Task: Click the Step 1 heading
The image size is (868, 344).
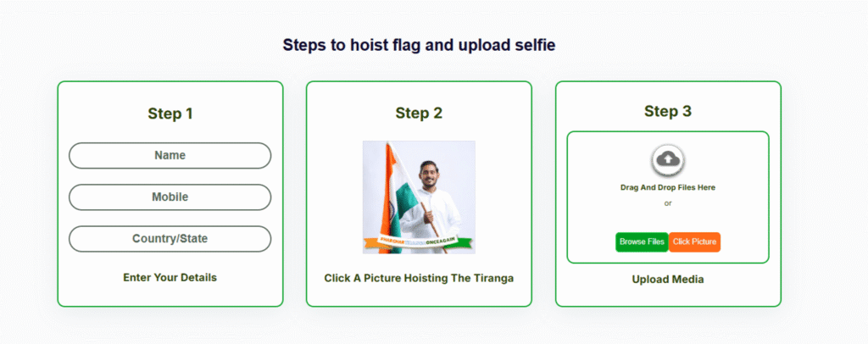Action: [170, 114]
